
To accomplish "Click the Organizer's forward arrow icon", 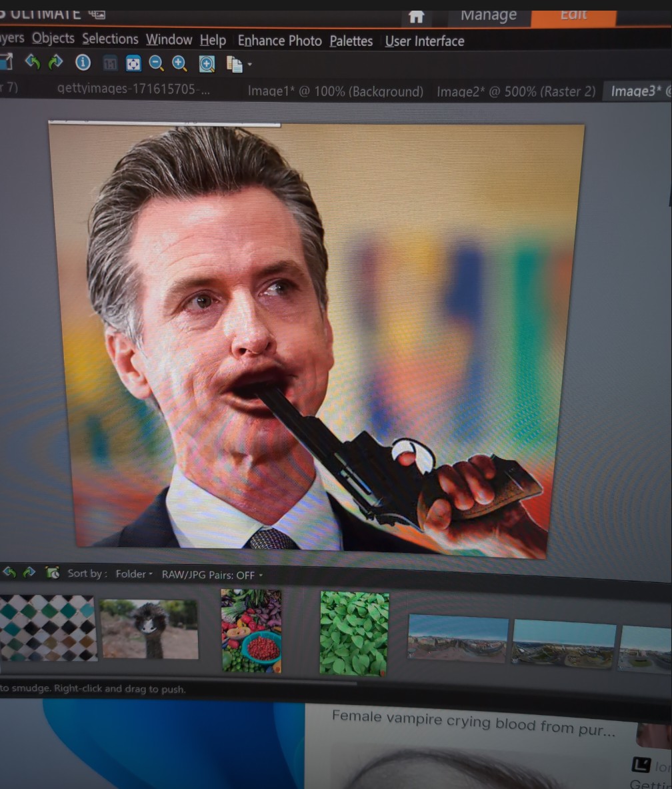I will tap(29, 572).
